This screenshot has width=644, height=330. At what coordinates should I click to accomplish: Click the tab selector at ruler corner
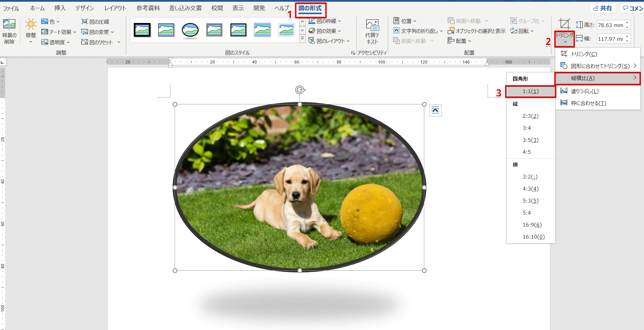(x=2, y=62)
